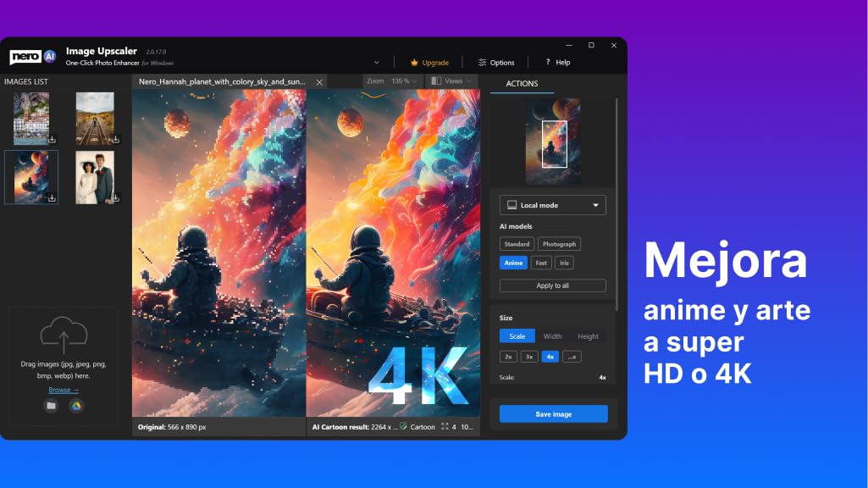Set scale to 2x

click(x=508, y=357)
